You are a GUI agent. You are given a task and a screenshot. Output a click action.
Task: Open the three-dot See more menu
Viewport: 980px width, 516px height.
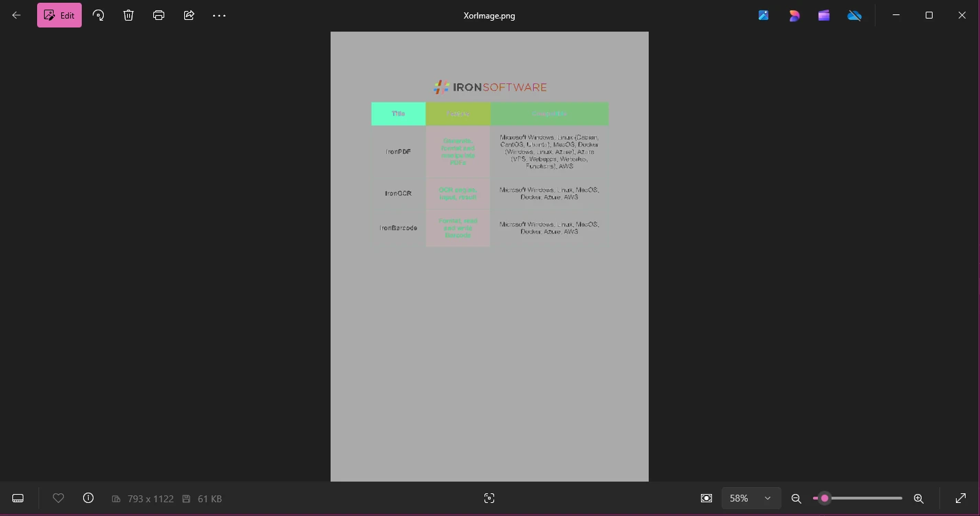click(x=219, y=15)
